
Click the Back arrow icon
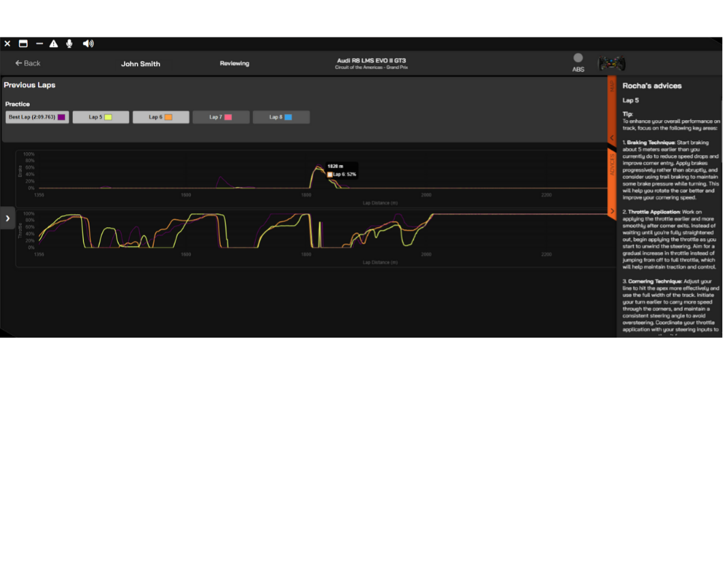pos(17,63)
